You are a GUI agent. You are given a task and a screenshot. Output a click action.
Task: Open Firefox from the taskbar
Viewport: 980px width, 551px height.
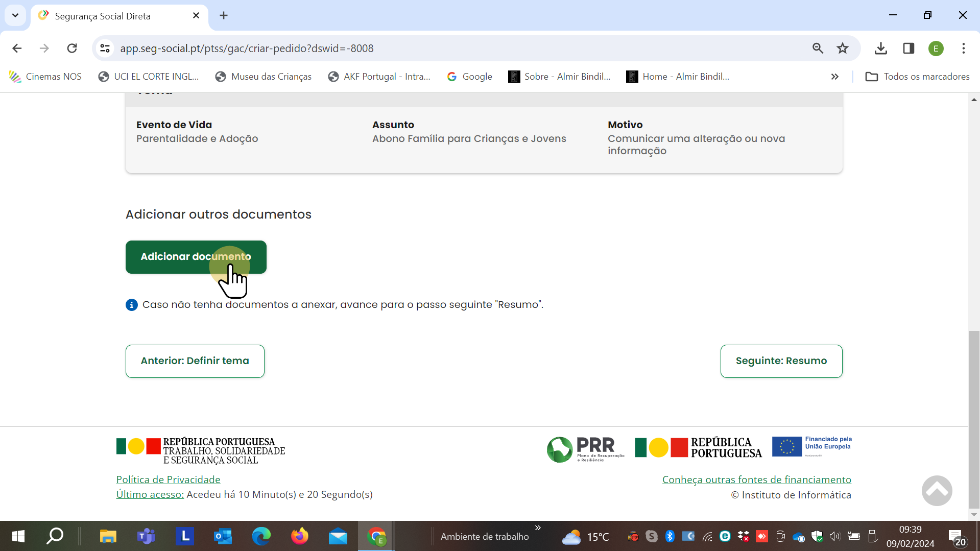300,536
